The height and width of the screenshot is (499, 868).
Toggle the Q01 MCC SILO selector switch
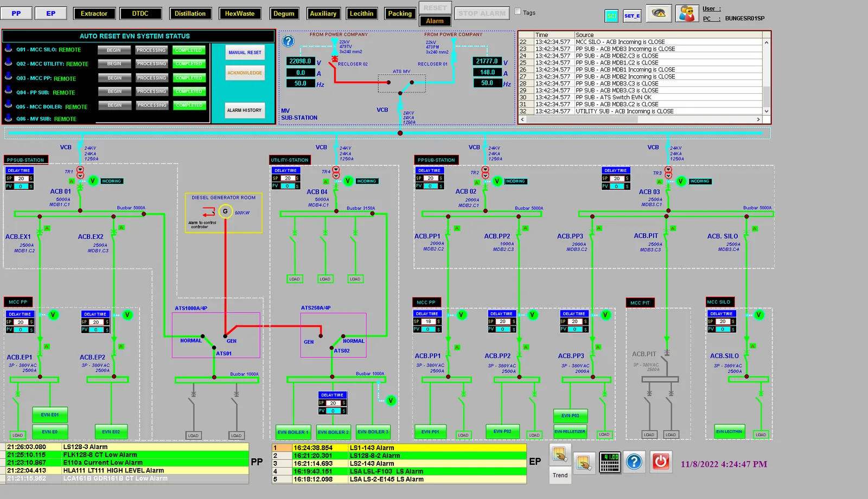tap(8, 49)
